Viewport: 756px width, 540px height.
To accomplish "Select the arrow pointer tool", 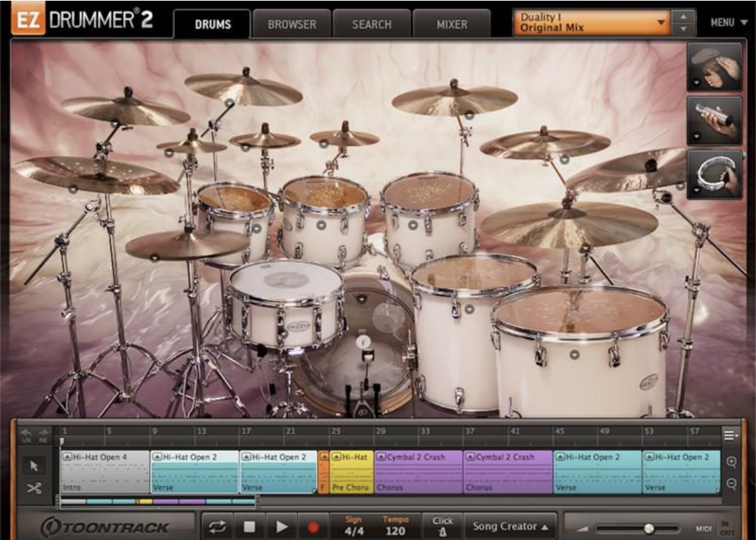I will pos(33,466).
